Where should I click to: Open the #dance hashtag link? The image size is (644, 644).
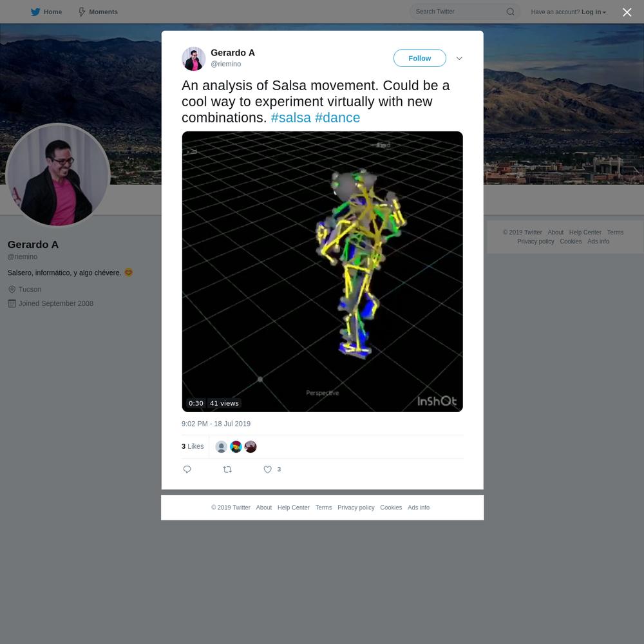pos(337,117)
